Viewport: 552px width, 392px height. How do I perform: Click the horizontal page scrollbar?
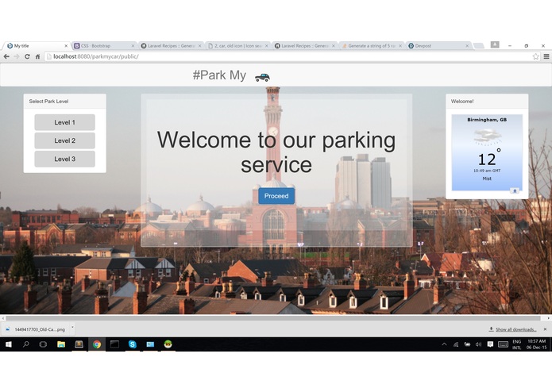273,318
